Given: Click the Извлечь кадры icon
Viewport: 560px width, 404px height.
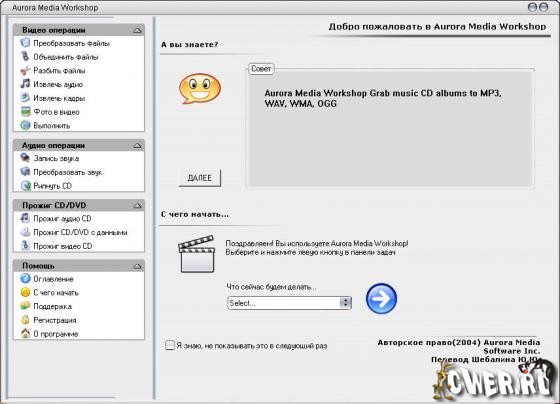Looking at the screenshot, I should 25,98.
